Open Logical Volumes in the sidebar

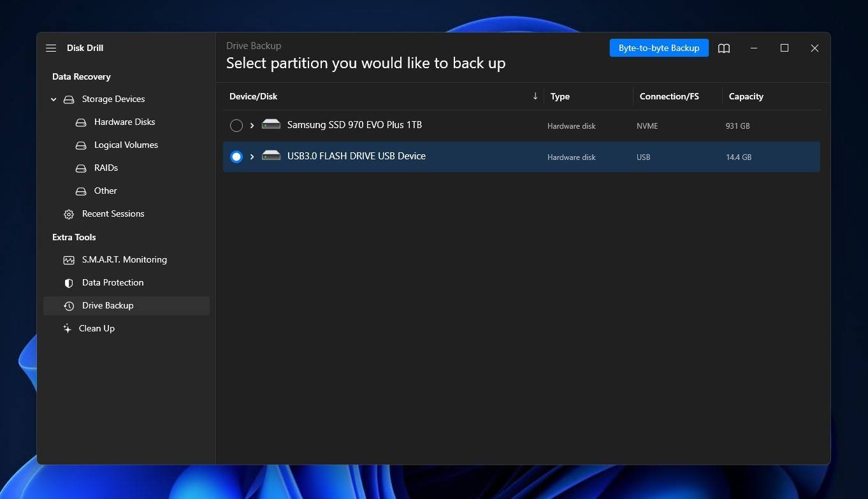tap(126, 145)
